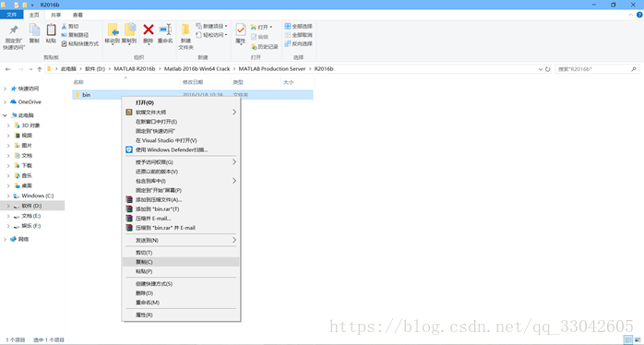This screenshot has width=644, height=345.
Task: Click the Edit (编辑) ribbon item
Action: (259, 37)
